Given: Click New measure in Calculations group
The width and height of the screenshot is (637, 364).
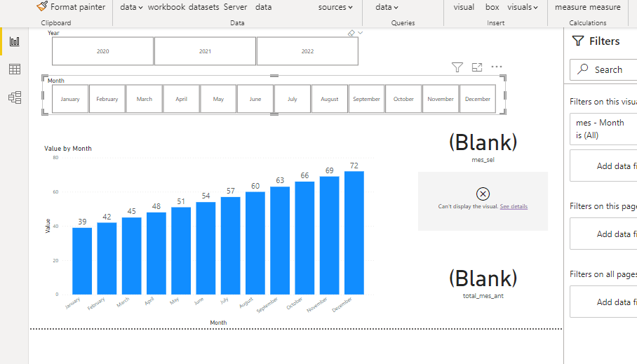Looking at the screenshot, I should pyautogui.click(x=571, y=7).
